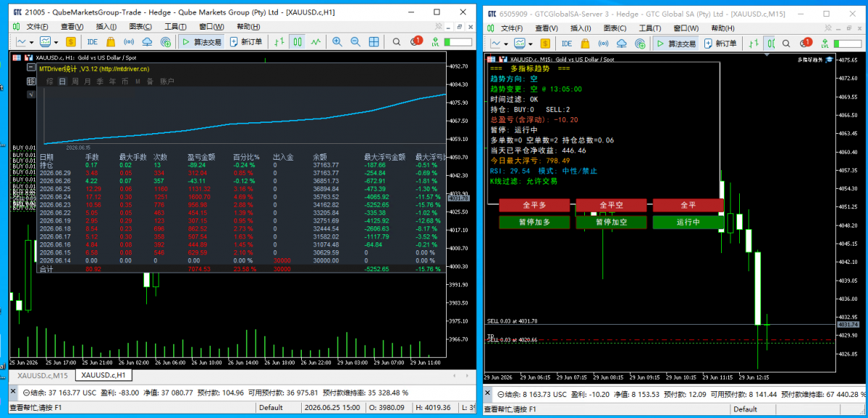Toggle 算法交易 algo trading in Qube window
The image size is (868, 418).
click(x=202, y=42)
